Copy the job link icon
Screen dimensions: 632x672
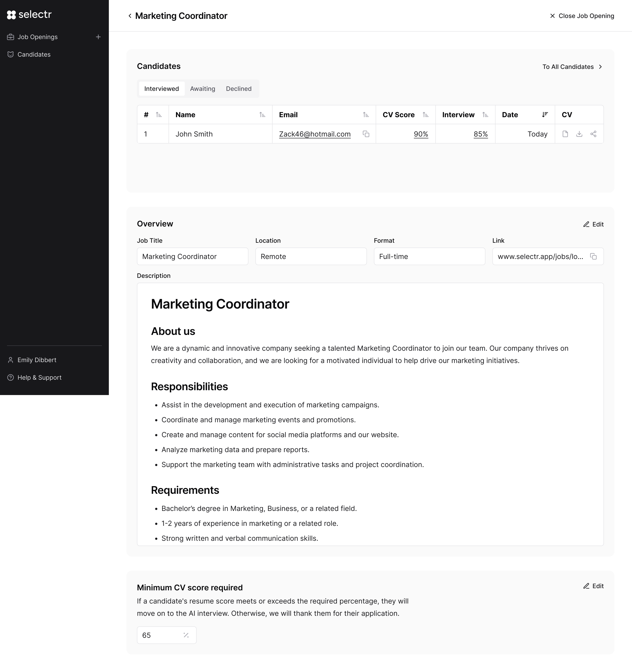point(593,256)
